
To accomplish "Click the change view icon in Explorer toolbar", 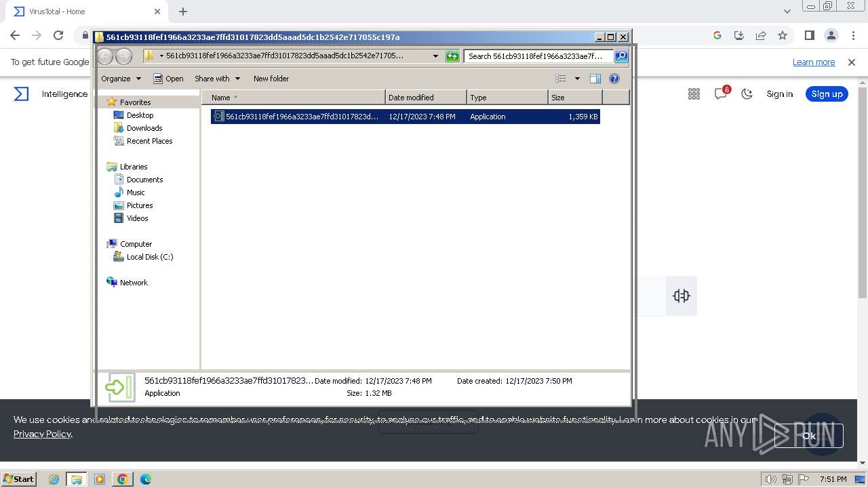I will [x=561, y=79].
